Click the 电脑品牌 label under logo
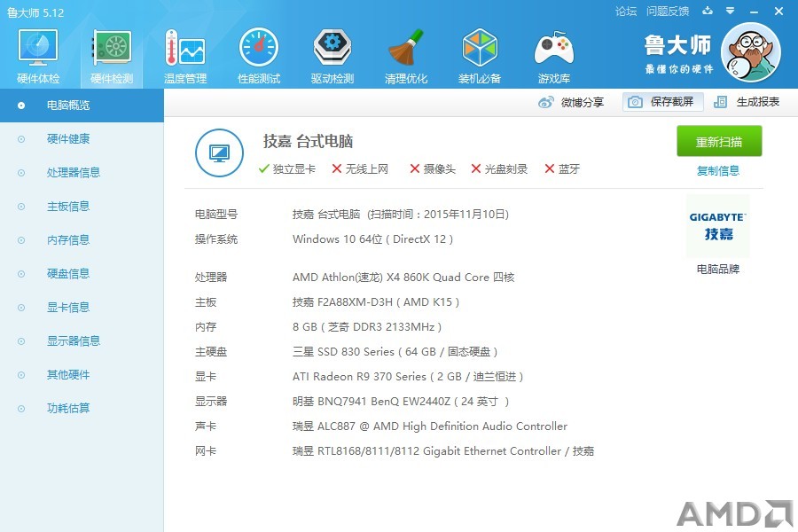Image resolution: width=798 pixels, height=532 pixels. (717, 269)
